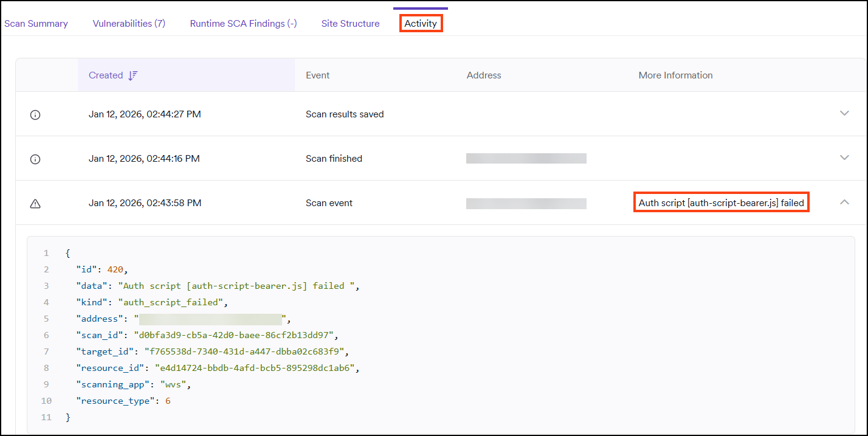Click the highlighted Auth script failed message
Screen dimensions: 868x436
720,202
